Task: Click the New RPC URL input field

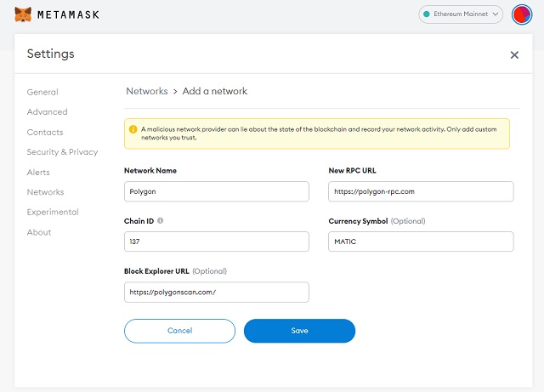Action: (x=421, y=191)
